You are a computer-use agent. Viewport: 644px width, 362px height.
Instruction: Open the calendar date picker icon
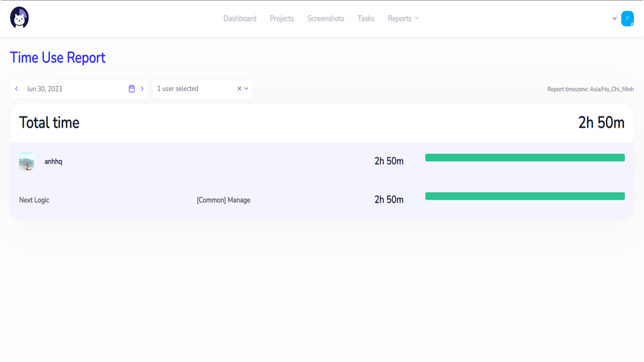coord(131,89)
